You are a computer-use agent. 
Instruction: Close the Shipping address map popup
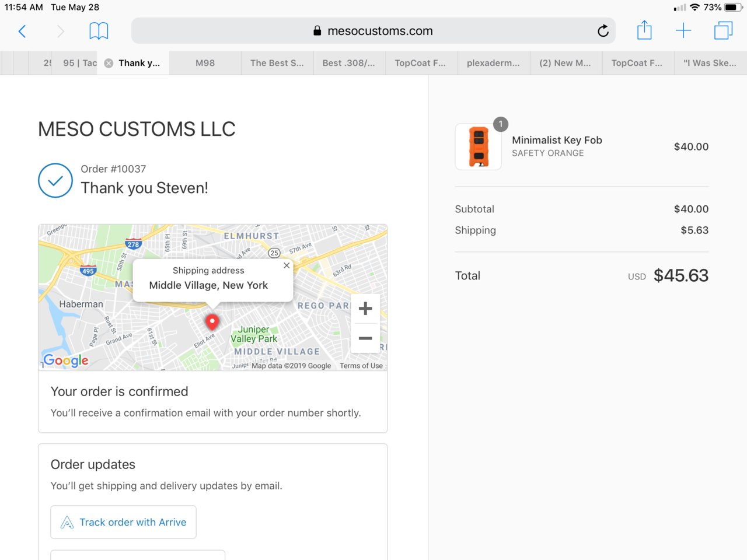point(287,265)
